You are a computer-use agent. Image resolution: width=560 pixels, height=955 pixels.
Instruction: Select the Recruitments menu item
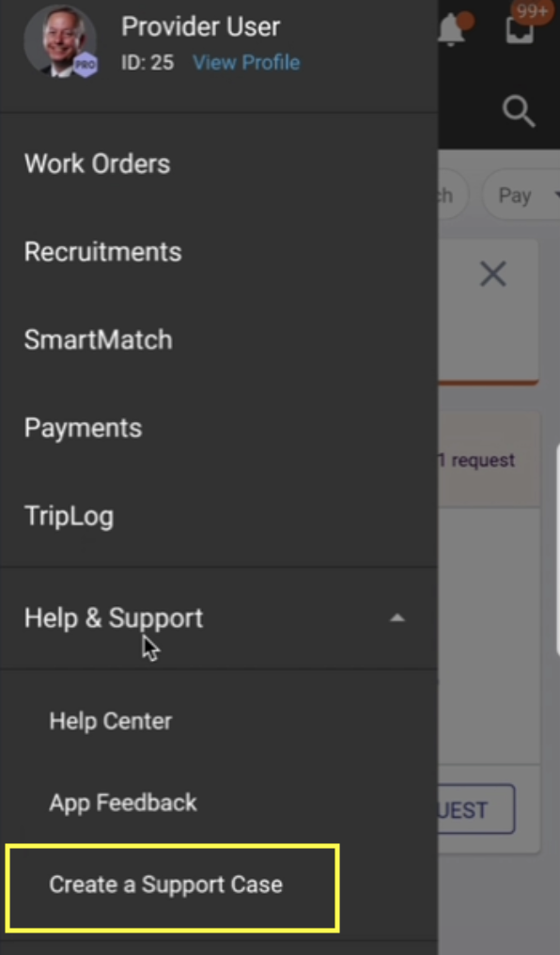pos(103,252)
